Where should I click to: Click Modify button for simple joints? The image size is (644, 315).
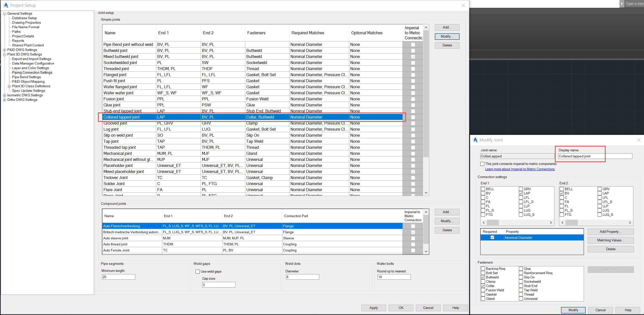[447, 37]
